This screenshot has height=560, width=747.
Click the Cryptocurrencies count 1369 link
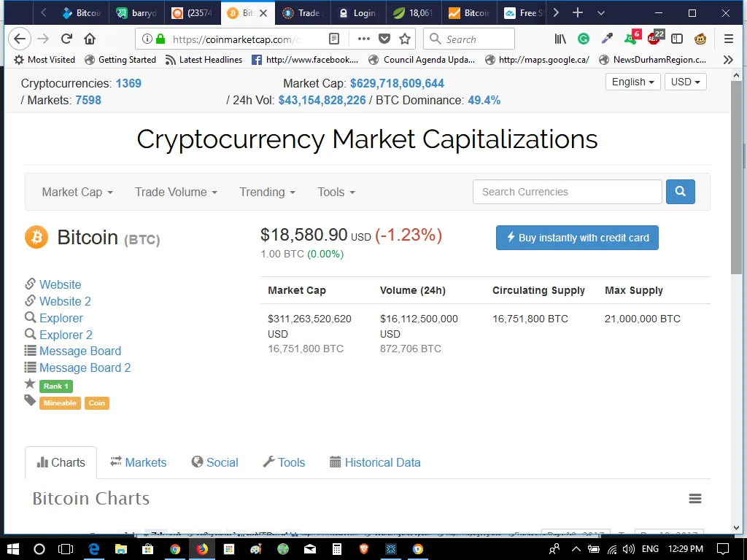[128, 83]
